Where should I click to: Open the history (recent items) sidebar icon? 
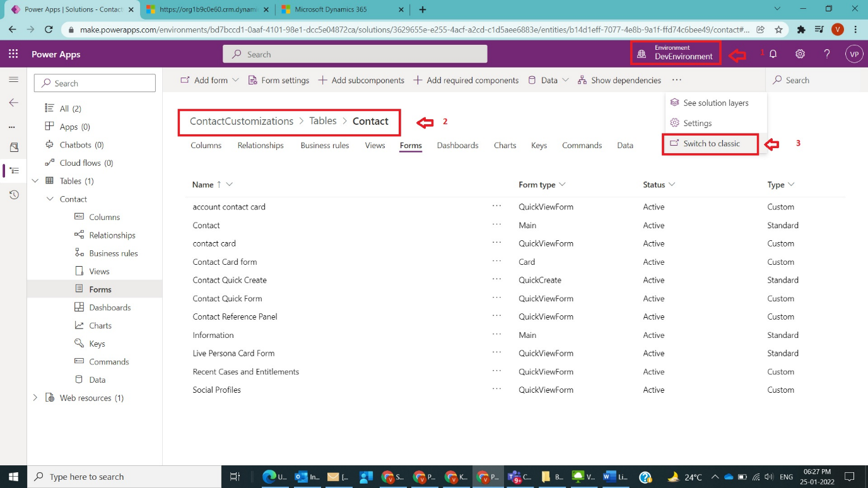point(13,194)
